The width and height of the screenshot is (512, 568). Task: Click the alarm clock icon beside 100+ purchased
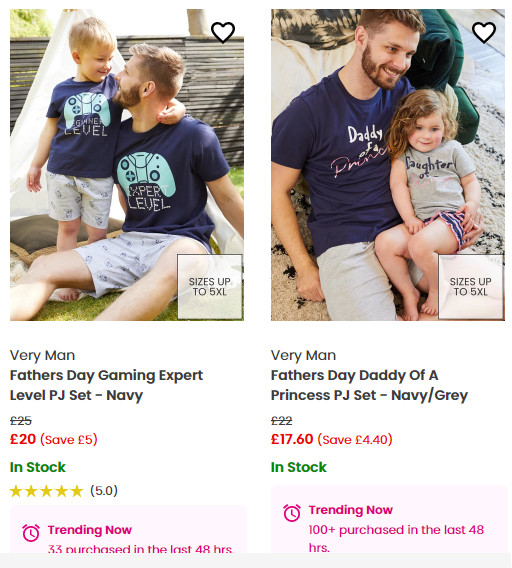292,513
